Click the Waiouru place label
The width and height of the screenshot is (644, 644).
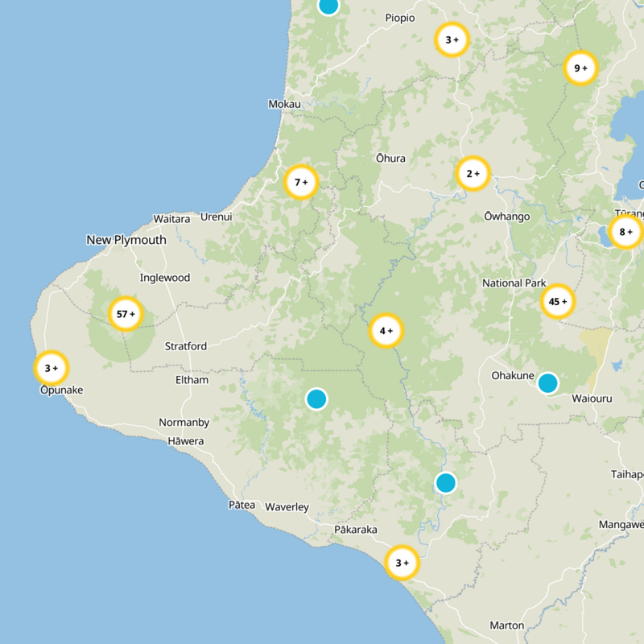pos(593,398)
